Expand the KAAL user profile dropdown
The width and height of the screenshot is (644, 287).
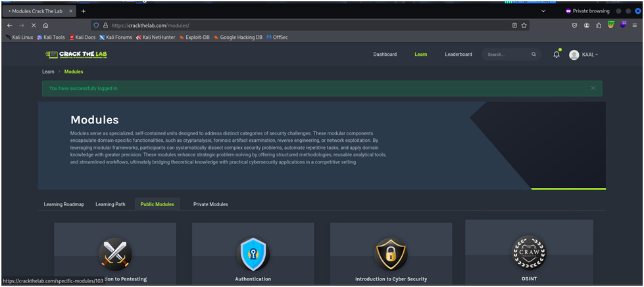point(583,55)
